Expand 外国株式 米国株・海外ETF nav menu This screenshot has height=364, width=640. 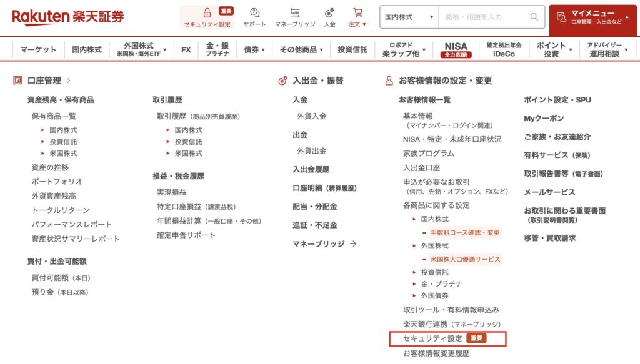141,50
